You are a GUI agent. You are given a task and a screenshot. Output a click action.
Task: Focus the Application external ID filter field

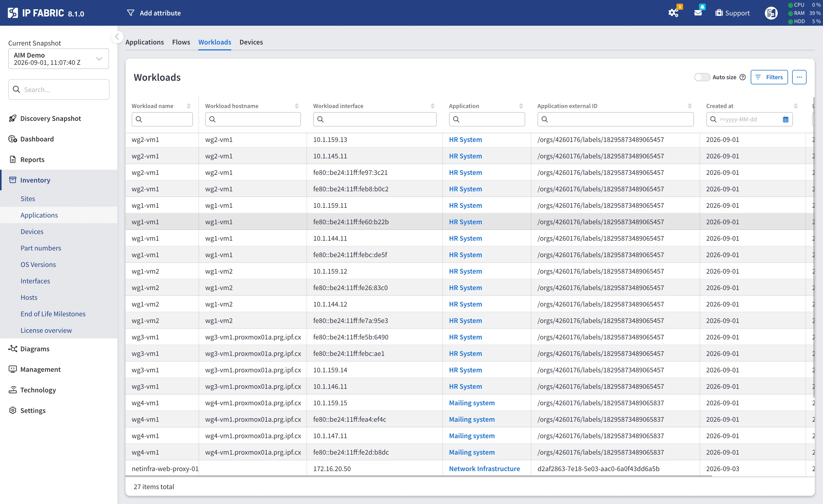[x=615, y=119]
